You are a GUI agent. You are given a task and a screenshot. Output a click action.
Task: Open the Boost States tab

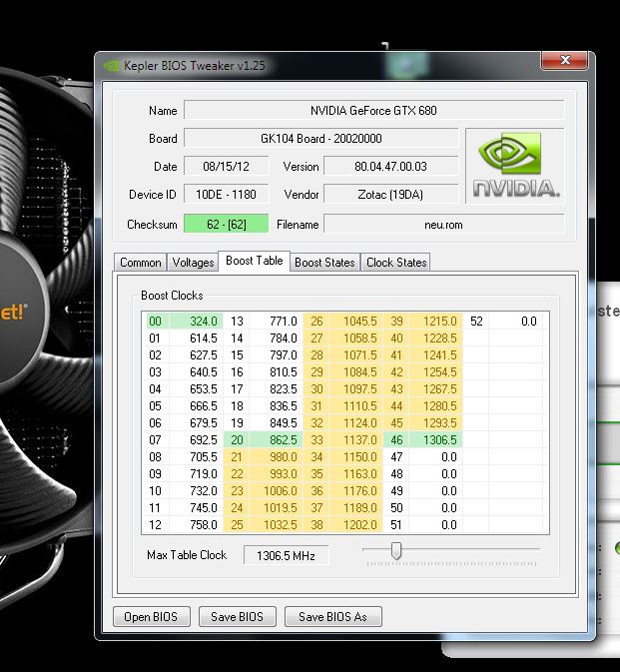point(324,262)
